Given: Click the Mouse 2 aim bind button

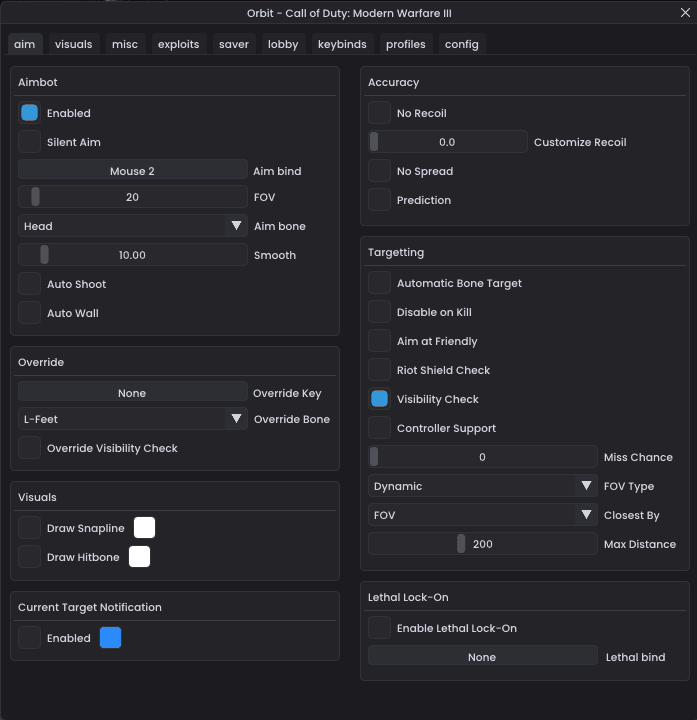Looking at the screenshot, I should pos(133,171).
